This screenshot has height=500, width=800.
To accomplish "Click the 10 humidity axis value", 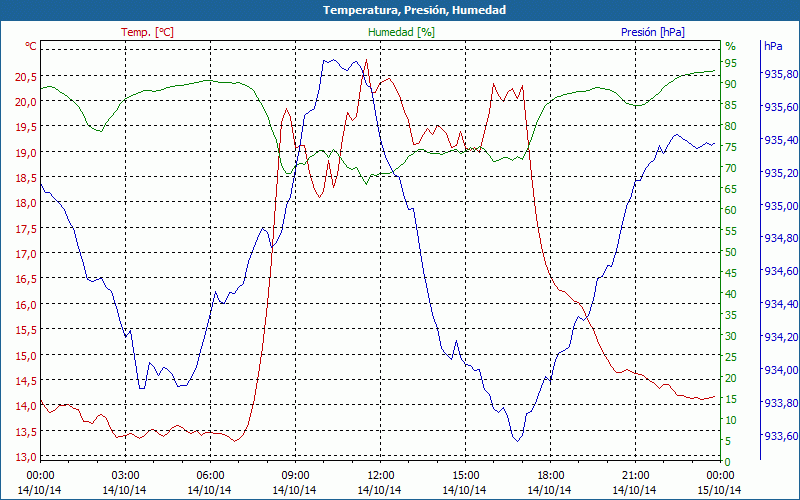I will coord(731,420).
